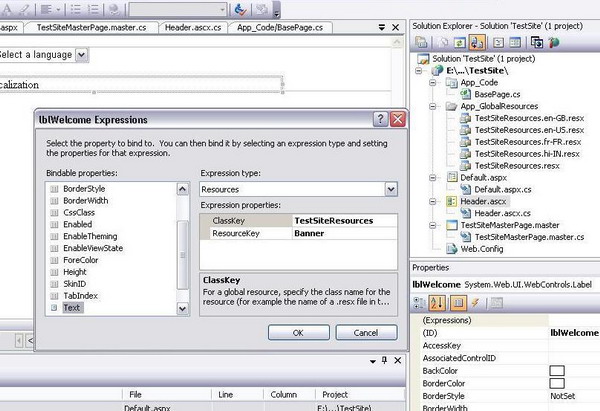Click the BorderColor color swatch
This screenshot has height=411, width=600.
coord(557,383)
